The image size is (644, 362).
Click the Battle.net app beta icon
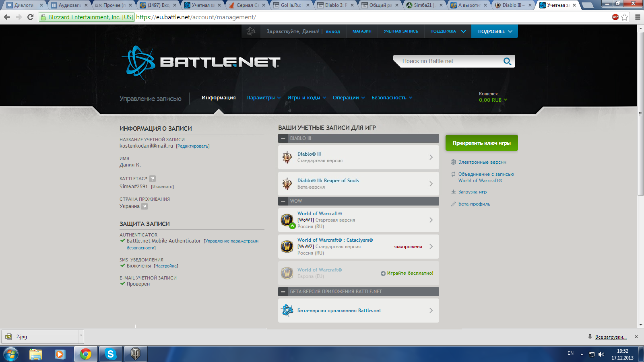coord(287,310)
